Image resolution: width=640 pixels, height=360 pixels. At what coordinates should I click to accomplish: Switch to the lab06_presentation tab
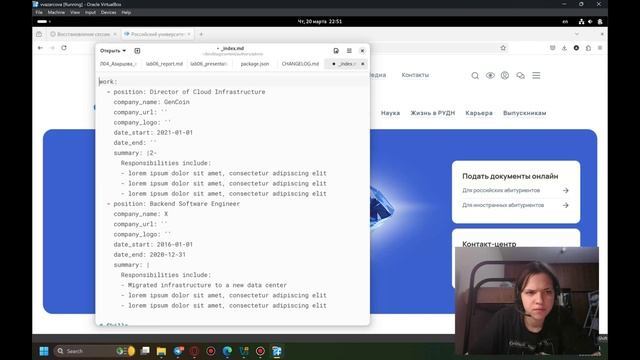[x=209, y=64]
